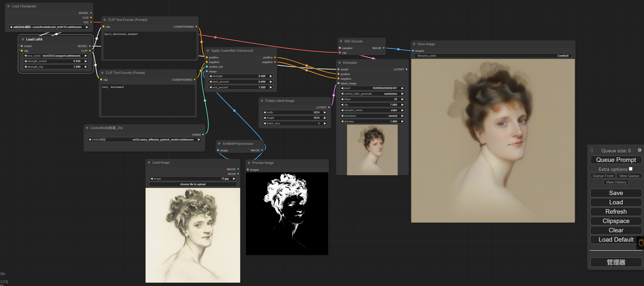Open settings gear in queue panel
Viewport: 644px width, 286px height.
[639, 150]
